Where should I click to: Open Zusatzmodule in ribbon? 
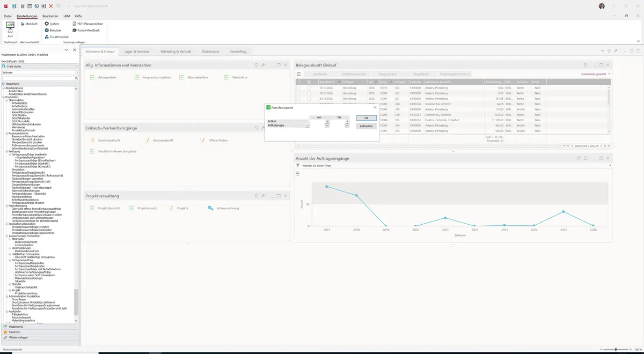tap(56, 36)
